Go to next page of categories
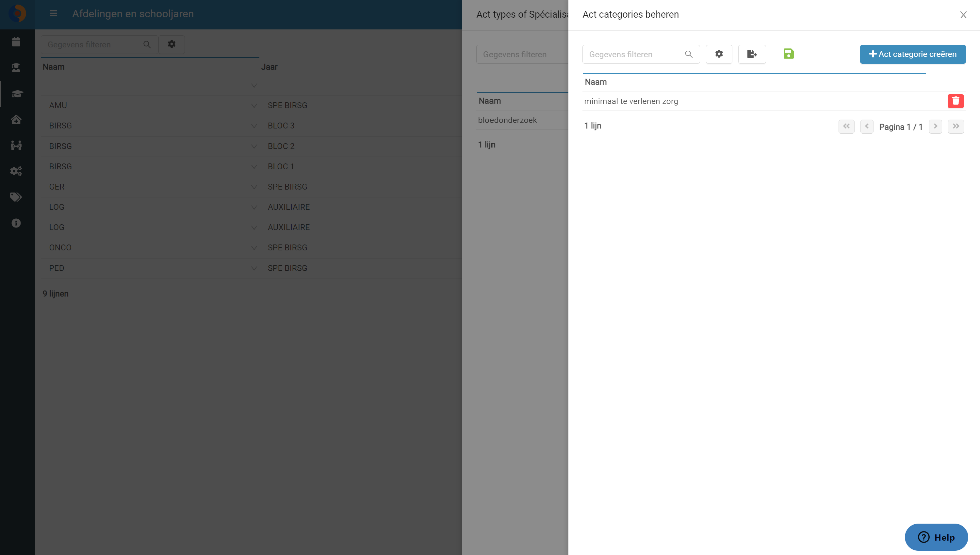Image resolution: width=980 pixels, height=555 pixels. coord(935,126)
